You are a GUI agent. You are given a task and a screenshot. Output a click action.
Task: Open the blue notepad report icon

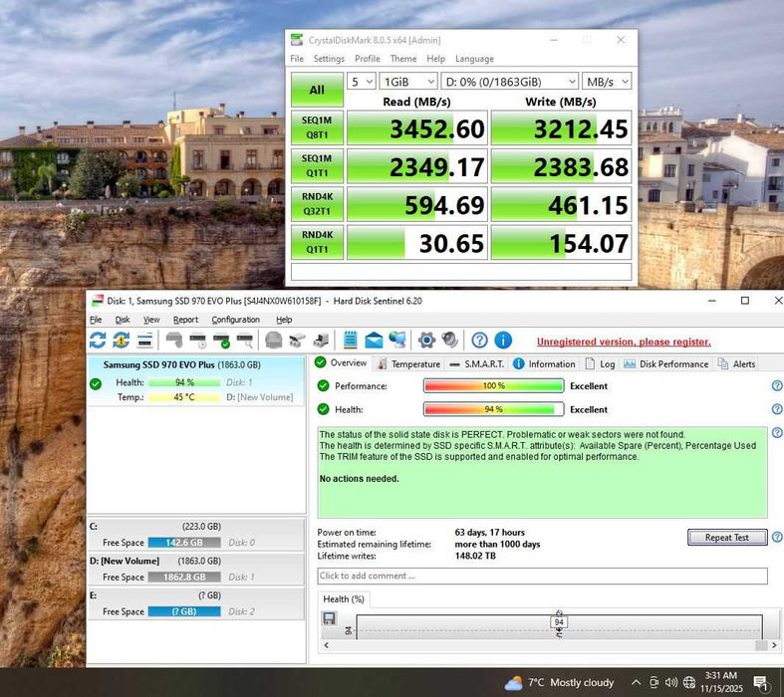point(351,341)
